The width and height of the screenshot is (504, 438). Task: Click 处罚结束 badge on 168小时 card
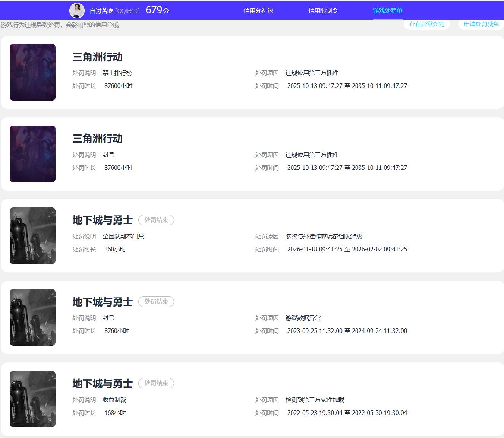156,383
